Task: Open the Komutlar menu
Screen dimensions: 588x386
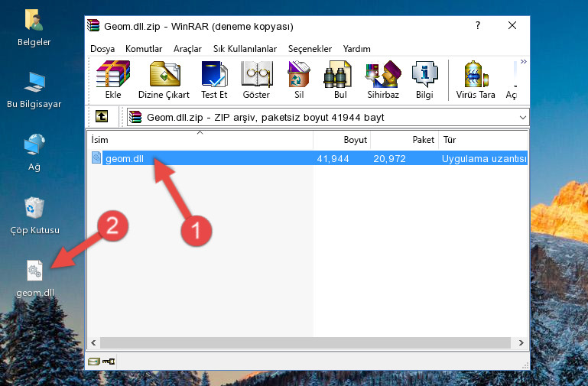Action: (x=144, y=49)
